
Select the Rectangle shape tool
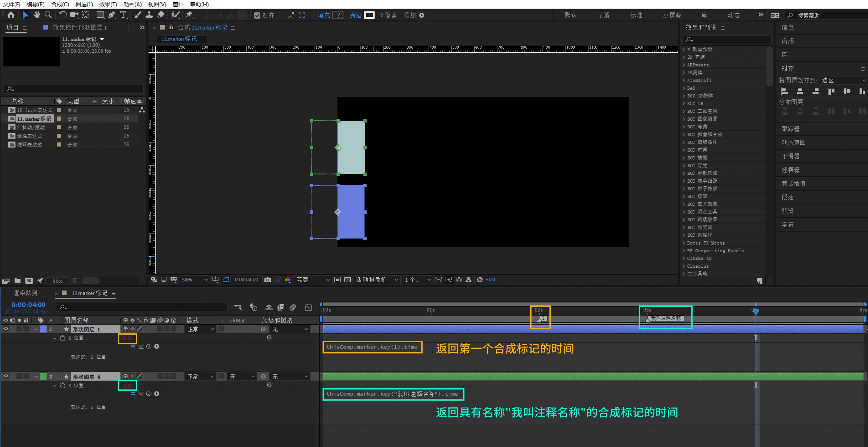click(x=100, y=15)
